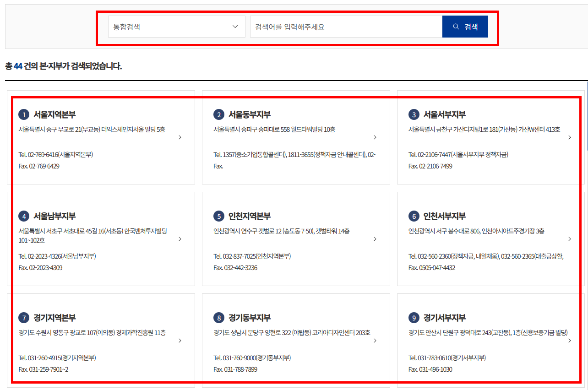Screen dimensions: 588x390
Task: Click Tel. 031-260-4915(경기지역본부)
Action: pyautogui.click(x=57, y=358)
